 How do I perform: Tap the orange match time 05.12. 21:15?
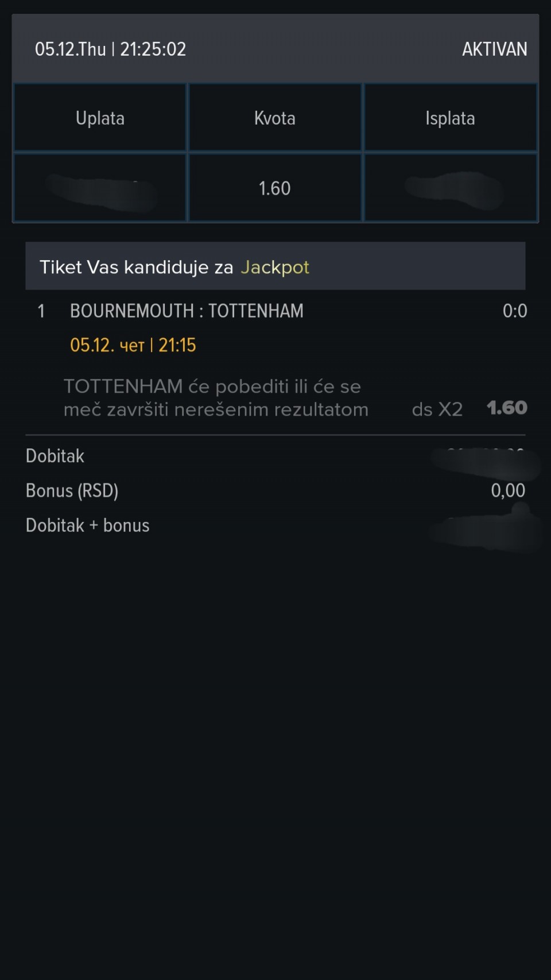(x=133, y=345)
